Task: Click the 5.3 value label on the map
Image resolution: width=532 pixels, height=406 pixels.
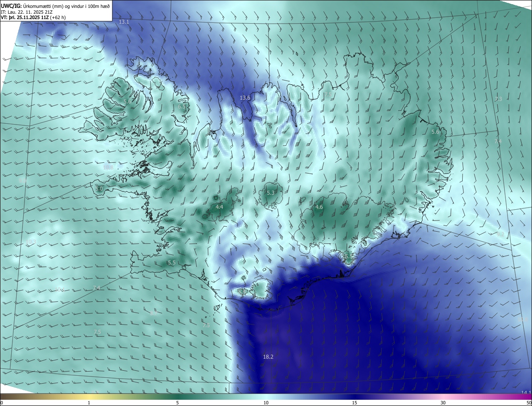Action: point(271,193)
